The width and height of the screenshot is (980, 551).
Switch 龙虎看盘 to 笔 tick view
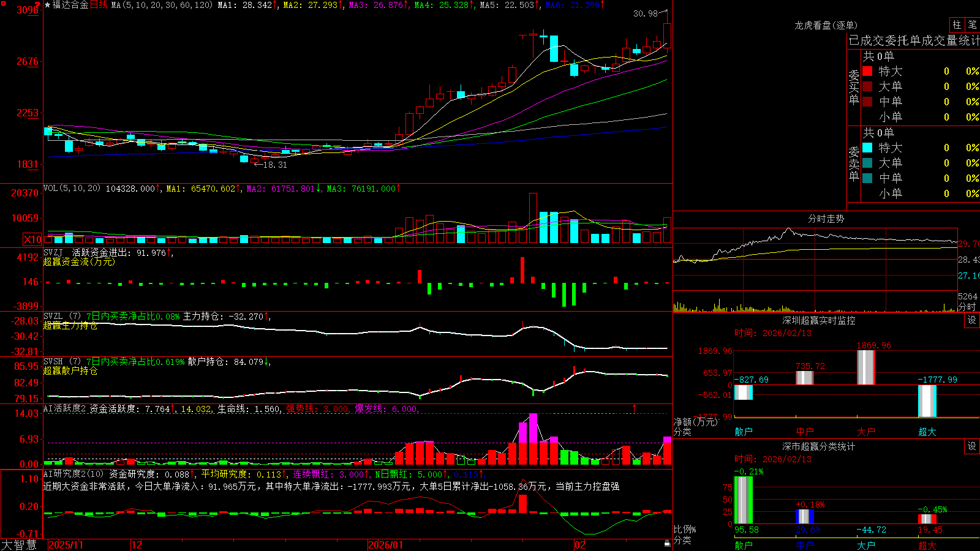(x=972, y=25)
